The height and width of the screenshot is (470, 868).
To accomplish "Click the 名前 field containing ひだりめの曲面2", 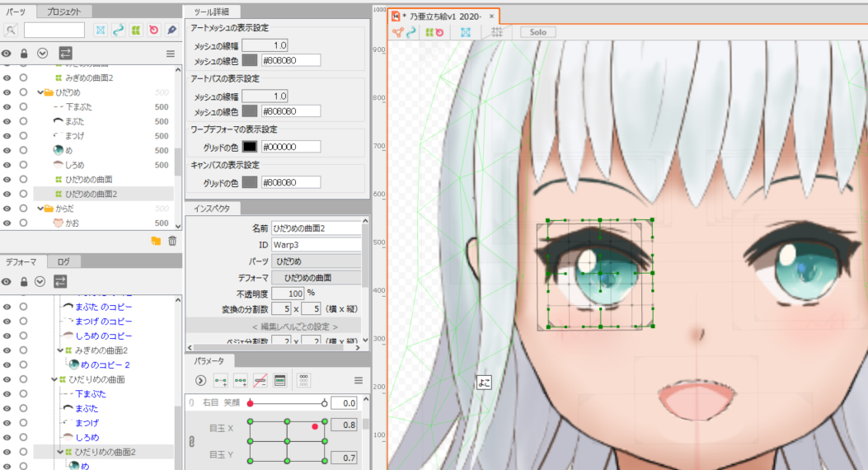I will [x=316, y=228].
